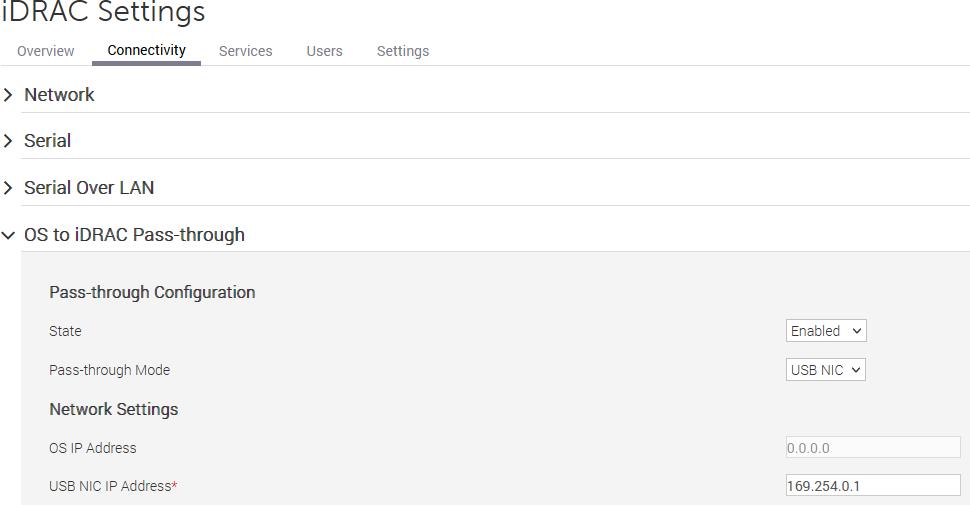Click the Serial section heading

pyautogui.click(x=48, y=140)
